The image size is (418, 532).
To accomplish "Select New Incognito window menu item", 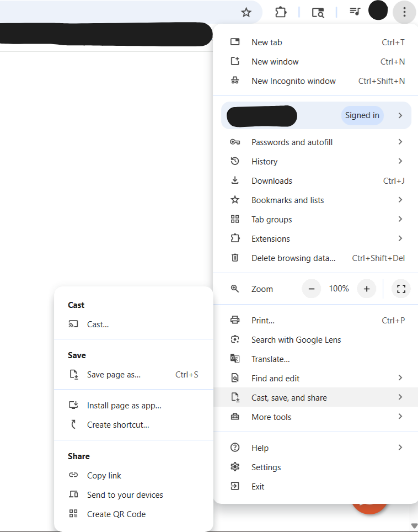I will [293, 81].
